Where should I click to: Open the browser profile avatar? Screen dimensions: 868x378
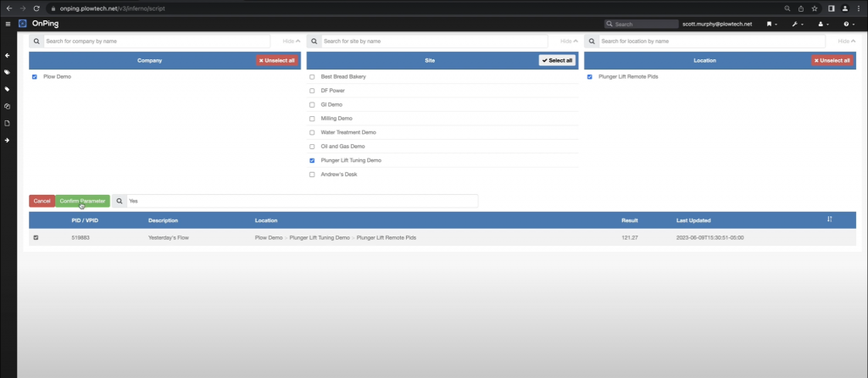[x=845, y=8]
